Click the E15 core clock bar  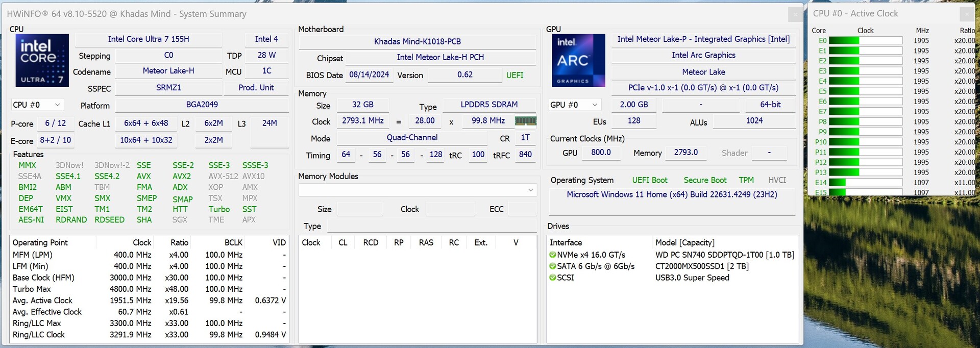pos(865,192)
